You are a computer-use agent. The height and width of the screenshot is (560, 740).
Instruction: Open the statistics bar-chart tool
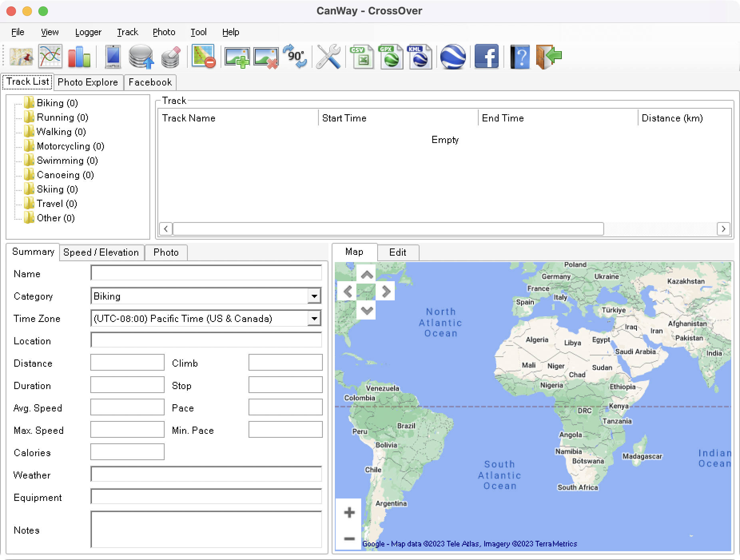point(79,57)
